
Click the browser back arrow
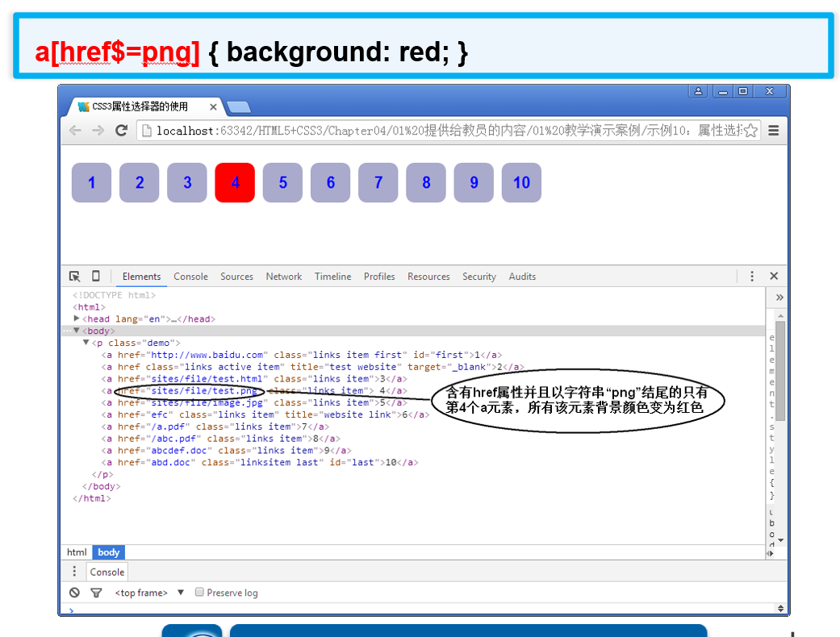(x=75, y=131)
